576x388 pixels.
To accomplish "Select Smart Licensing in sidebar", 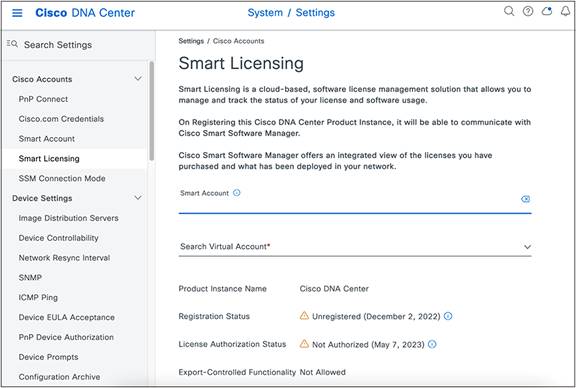I will click(49, 159).
